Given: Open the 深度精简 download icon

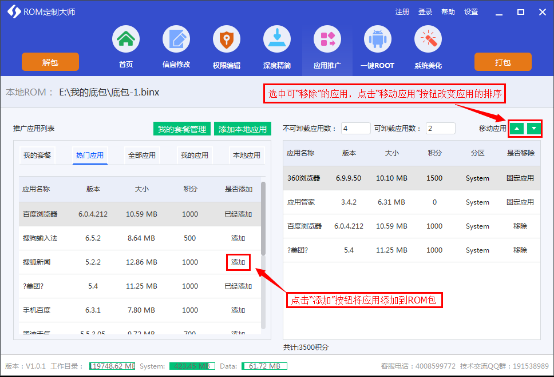Looking at the screenshot, I should pyautogui.click(x=277, y=39).
